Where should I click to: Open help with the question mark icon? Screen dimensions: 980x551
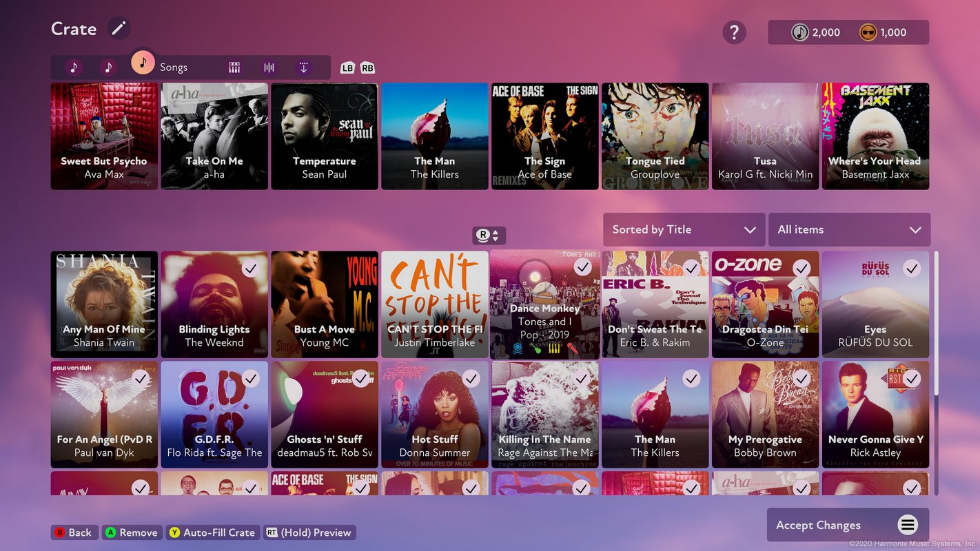[734, 32]
